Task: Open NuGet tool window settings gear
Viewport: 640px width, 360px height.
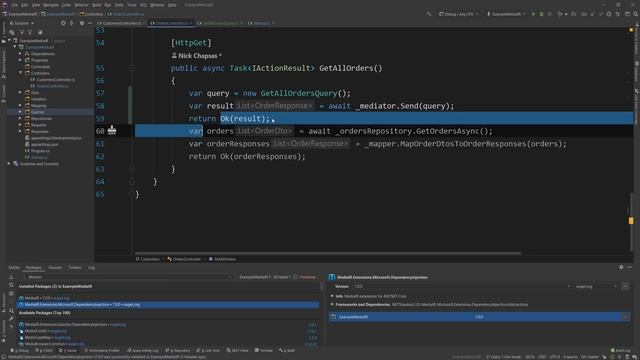Action: click(621, 267)
